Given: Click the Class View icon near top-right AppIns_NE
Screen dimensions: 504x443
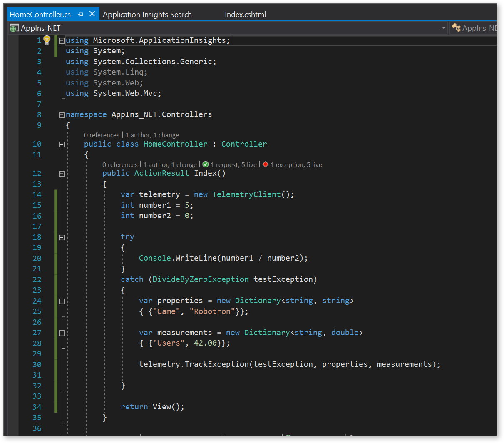Looking at the screenshot, I should (x=457, y=28).
